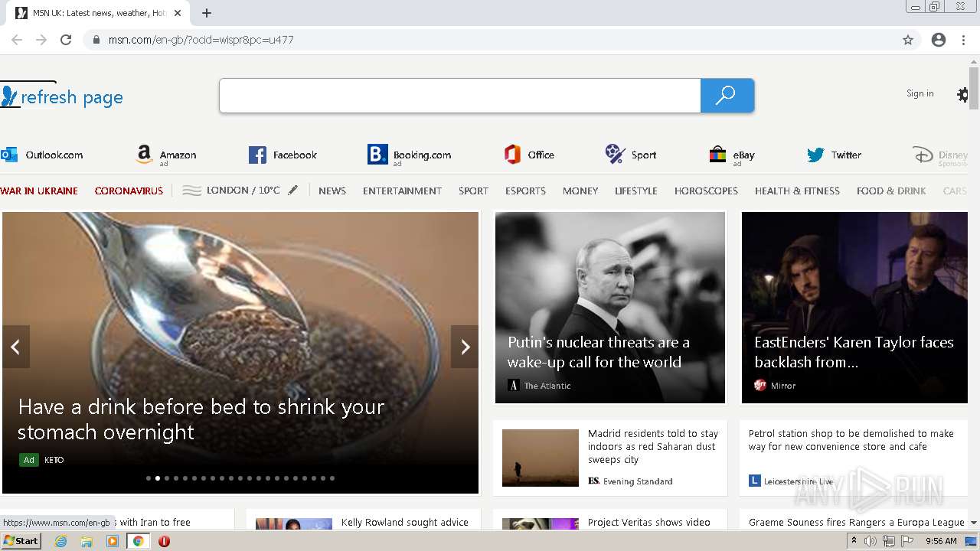This screenshot has width=980, height=551.
Task: Click the MSN butterfly logo
Action: [9, 96]
